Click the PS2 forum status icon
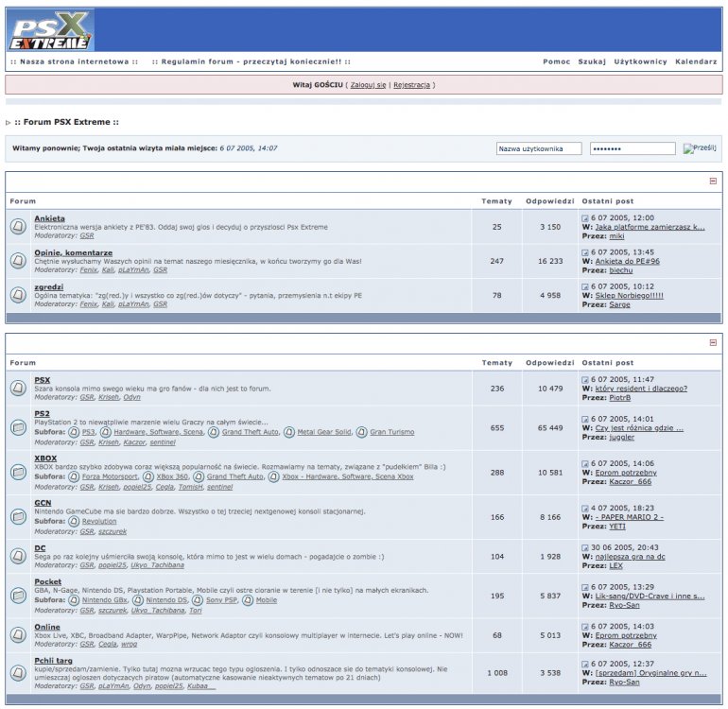728x709 pixels. (x=19, y=427)
